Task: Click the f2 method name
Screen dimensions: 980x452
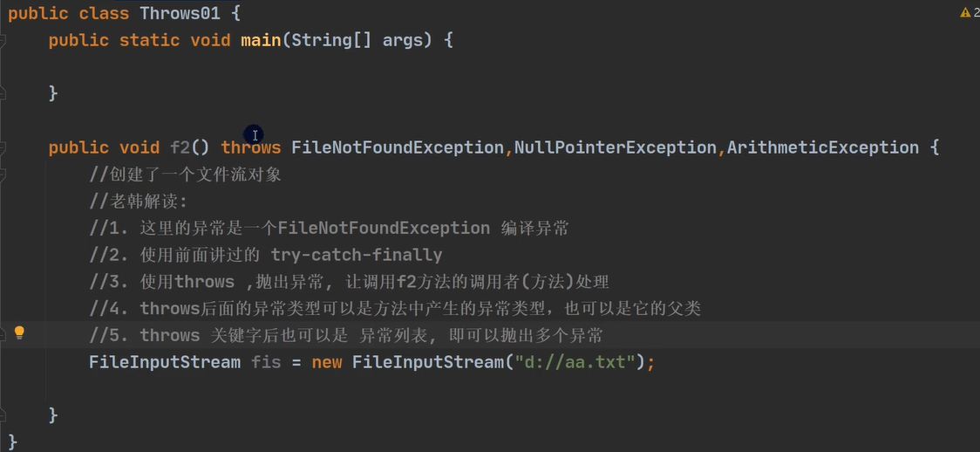Action: (x=180, y=147)
